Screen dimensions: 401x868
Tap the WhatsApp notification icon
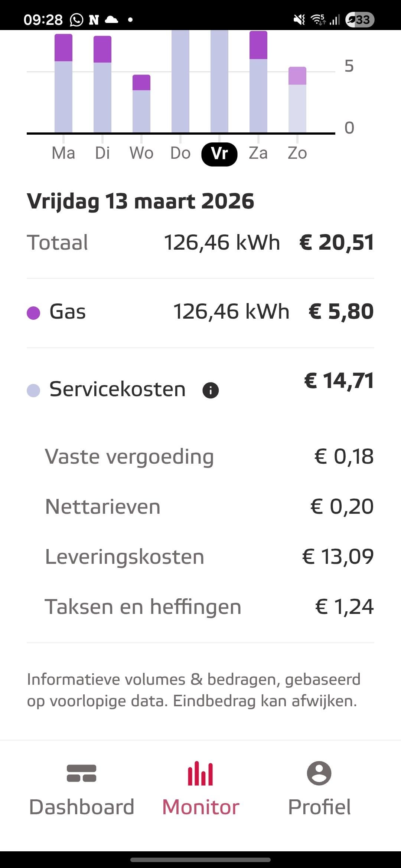point(76,20)
